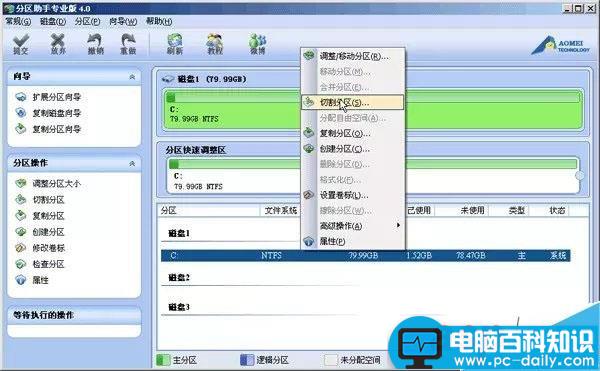Click the 重做 (redo) toolbar icon
The width and height of the screenshot is (600, 371).
[128, 44]
